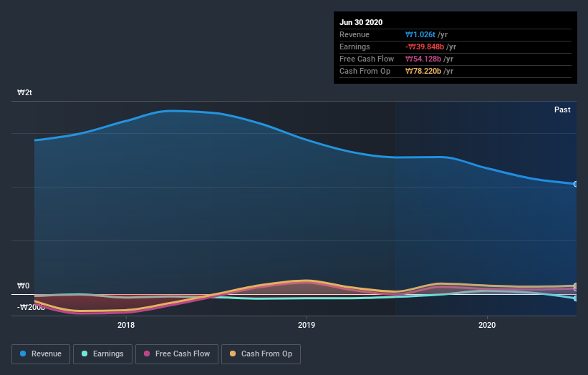
Task: Click the teal Earnings endpoint marker
Action: coord(576,298)
